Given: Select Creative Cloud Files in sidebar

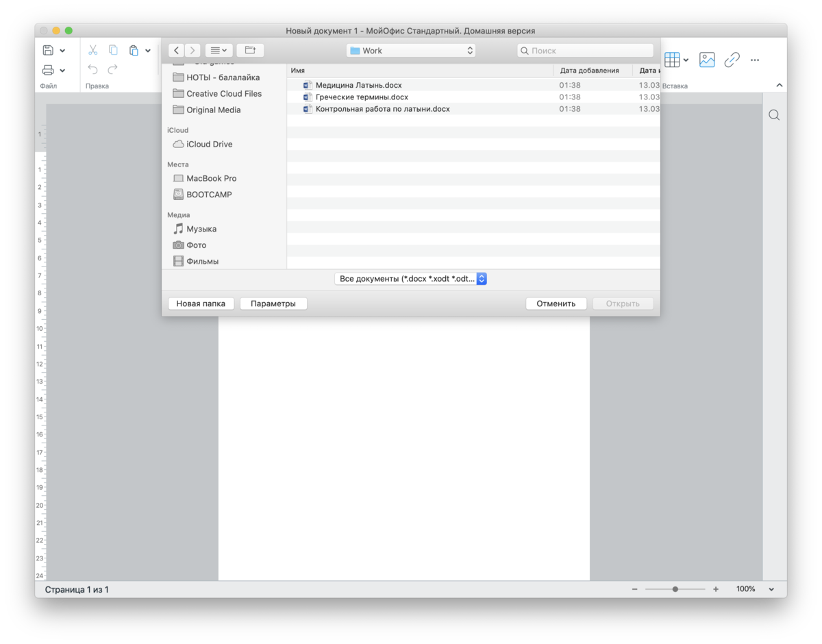Looking at the screenshot, I should point(217,94).
